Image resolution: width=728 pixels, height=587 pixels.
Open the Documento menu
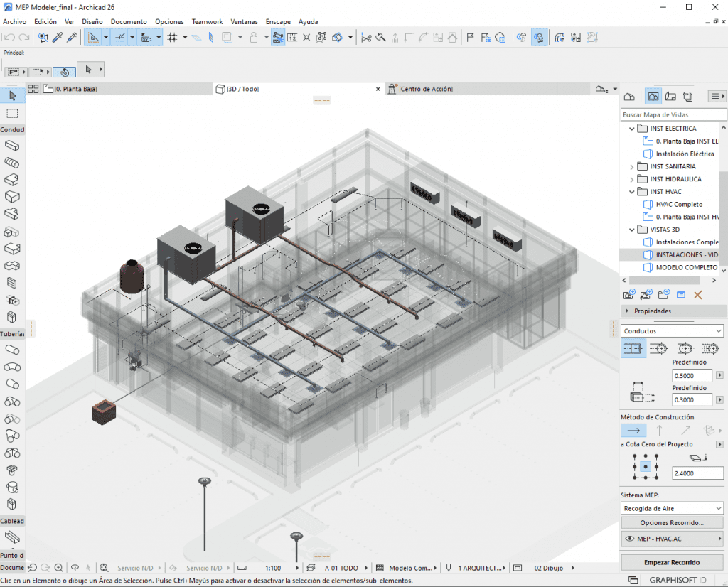(x=129, y=22)
